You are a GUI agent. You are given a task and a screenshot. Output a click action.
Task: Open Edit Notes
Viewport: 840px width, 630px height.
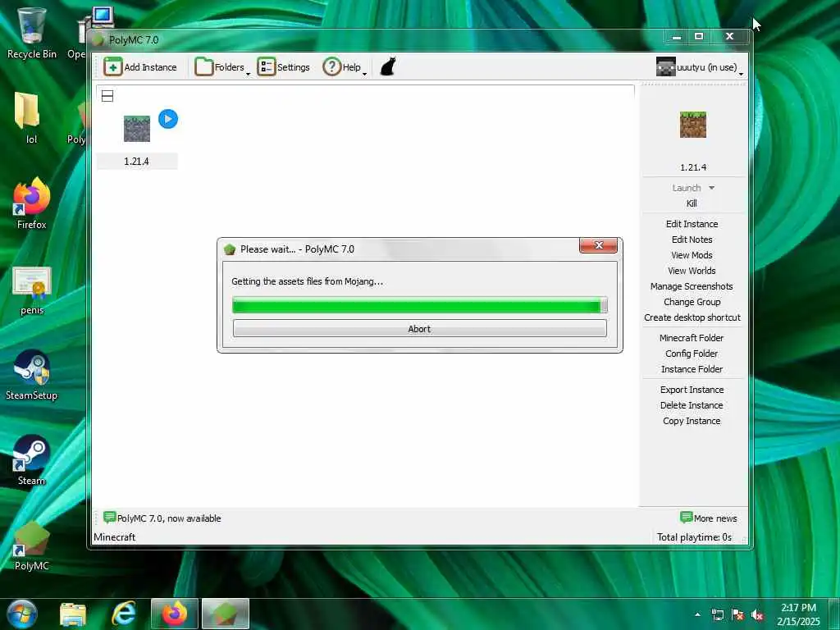pos(692,240)
